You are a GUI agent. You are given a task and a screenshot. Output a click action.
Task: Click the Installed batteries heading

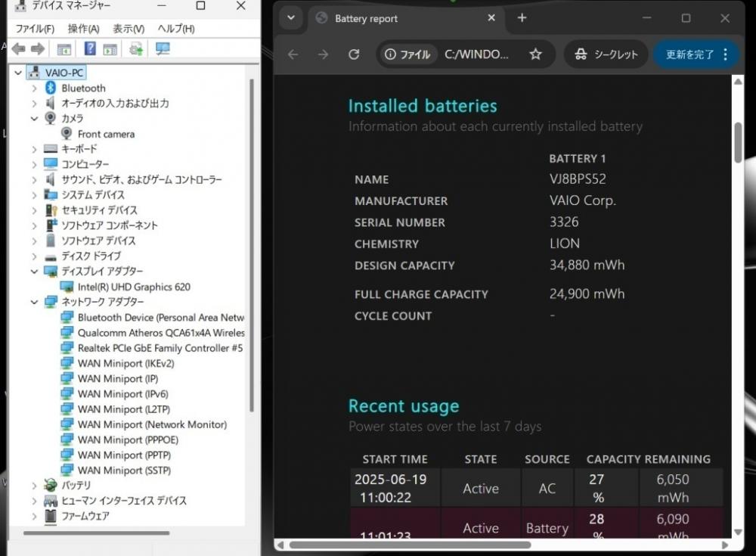click(x=423, y=106)
